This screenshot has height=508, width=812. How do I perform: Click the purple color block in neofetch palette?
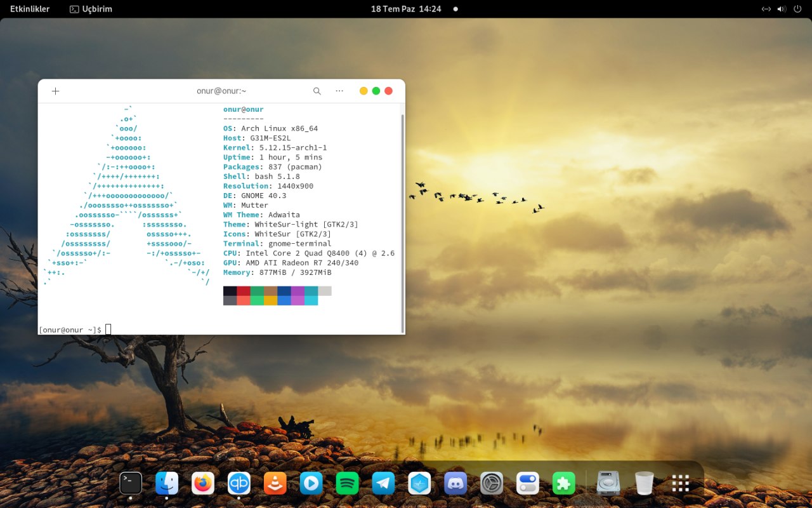pyautogui.click(x=298, y=291)
